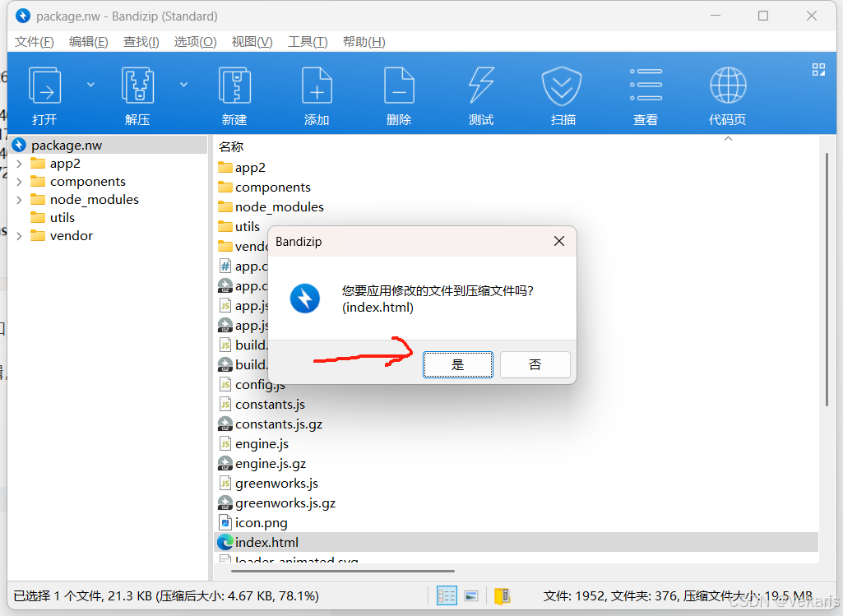This screenshot has width=843, height=616.
Task: Select index.html in file list
Action: tap(516, 542)
